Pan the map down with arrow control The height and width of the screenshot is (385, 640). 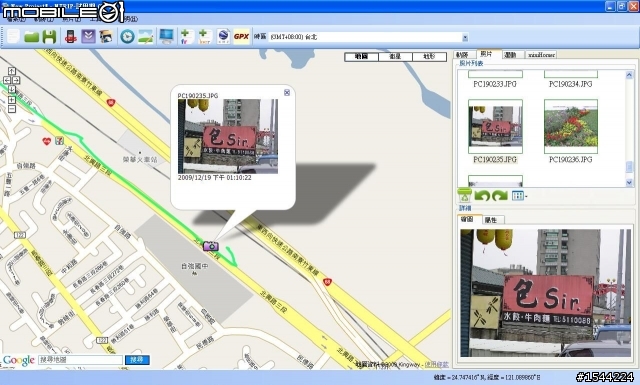[11, 89]
